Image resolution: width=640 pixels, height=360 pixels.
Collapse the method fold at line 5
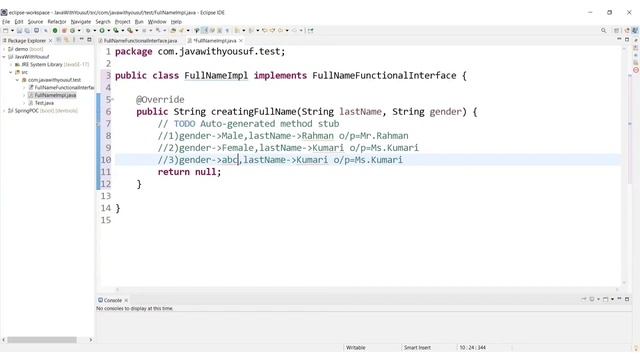click(113, 99)
